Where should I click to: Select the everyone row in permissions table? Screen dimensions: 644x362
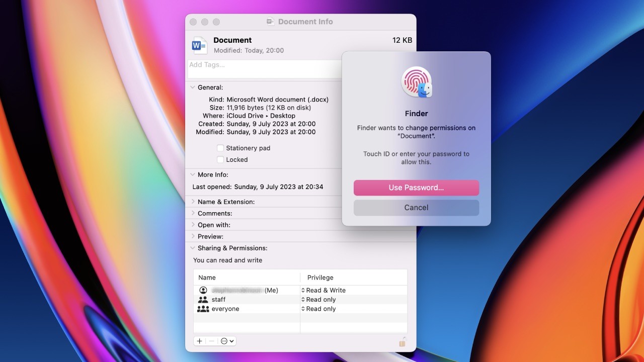pos(300,309)
